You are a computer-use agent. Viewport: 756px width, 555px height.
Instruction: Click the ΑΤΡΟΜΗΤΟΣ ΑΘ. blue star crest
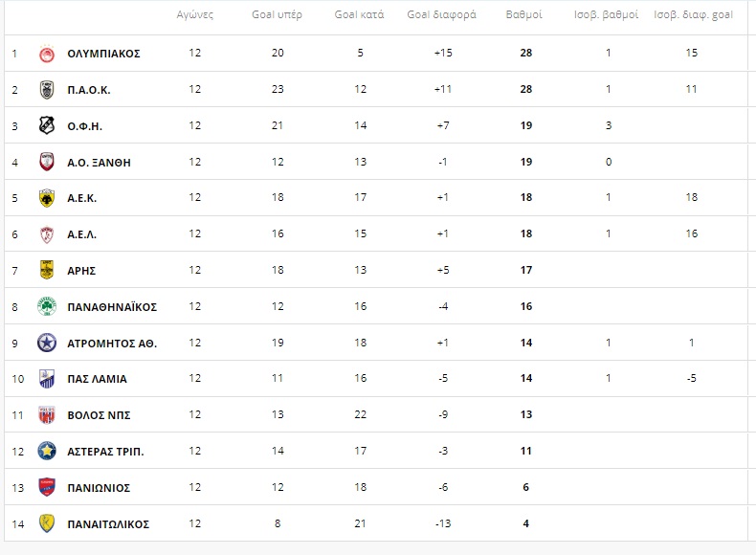tap(47, 343)
